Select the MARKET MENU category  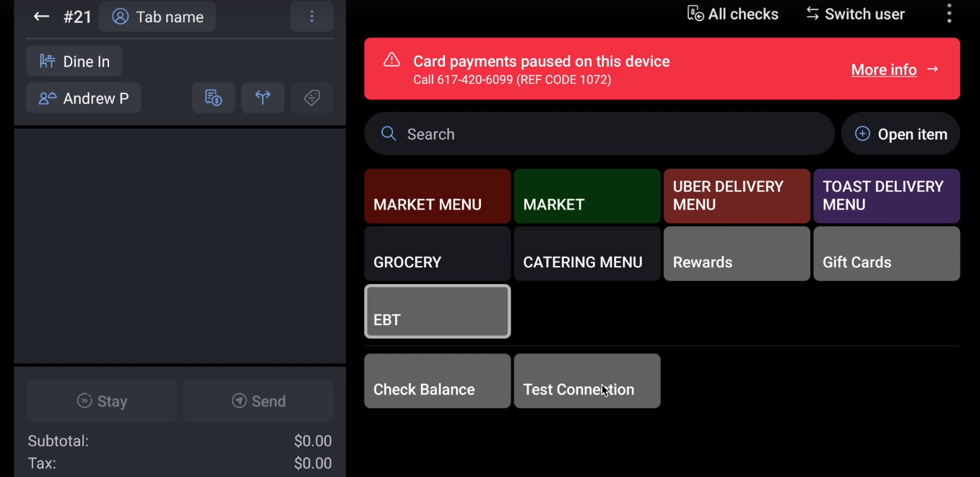click(438, 196)
